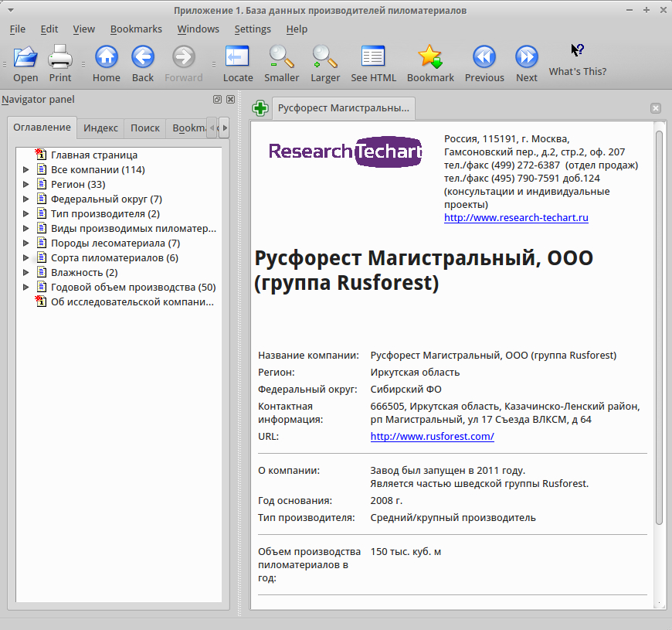Open the rusforest.com URL link
Viewport: 672px width, 630px height.
click(432, 436)
